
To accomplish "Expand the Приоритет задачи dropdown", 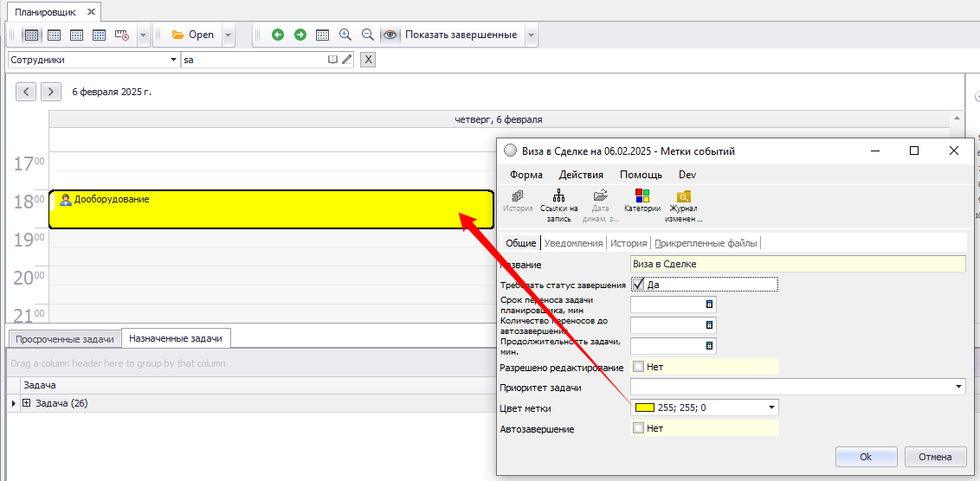I will pyautogui.click(x=958, y=387).
